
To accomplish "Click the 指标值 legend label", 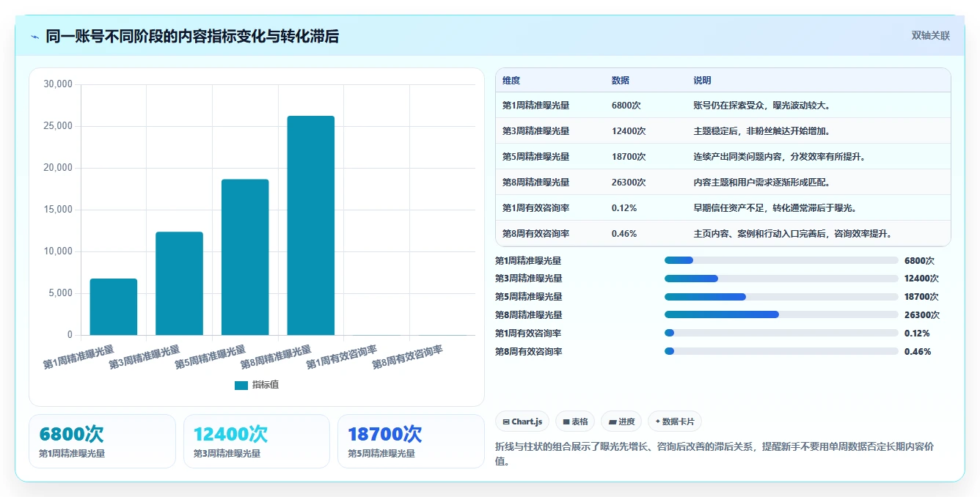I will coord(266,385).
